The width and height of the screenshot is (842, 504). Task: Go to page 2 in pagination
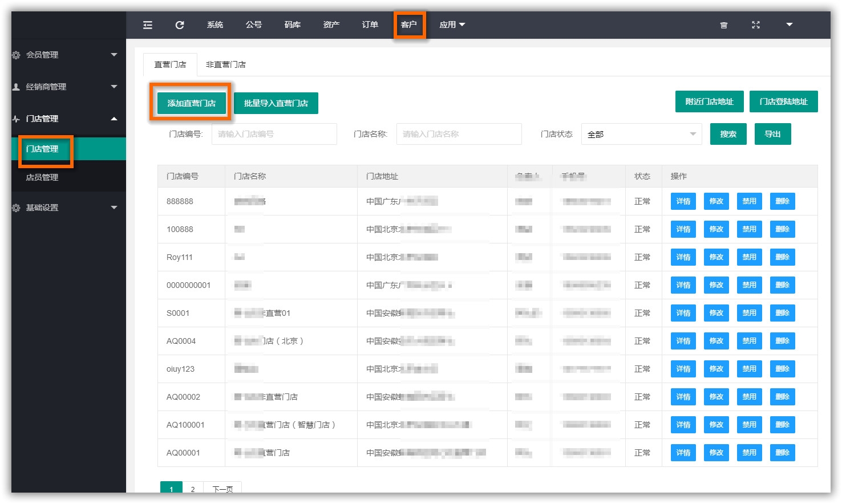193,489
